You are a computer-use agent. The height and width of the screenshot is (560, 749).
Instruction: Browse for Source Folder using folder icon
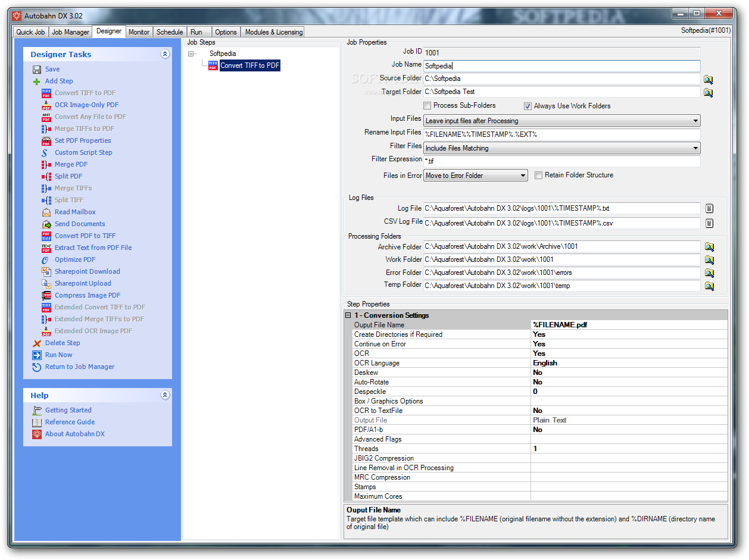709,79
